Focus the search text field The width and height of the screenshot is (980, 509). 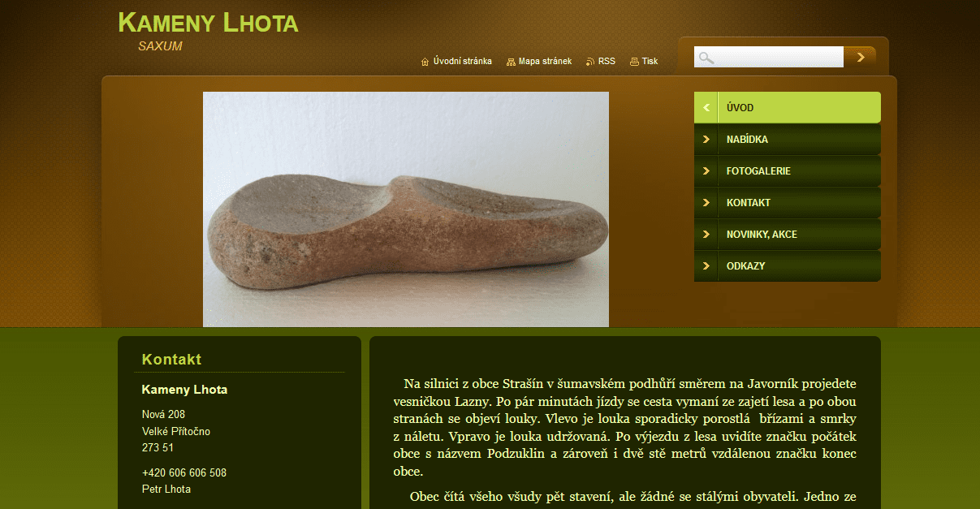click(769, 57)
